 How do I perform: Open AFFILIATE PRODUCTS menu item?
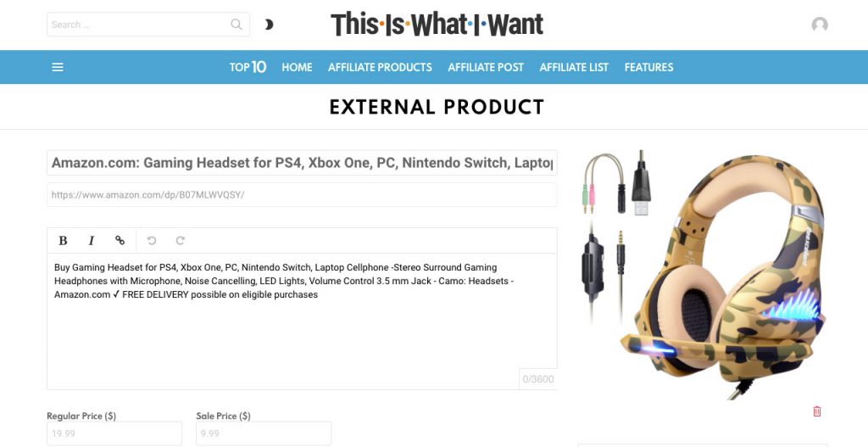(x=380, y=68)
